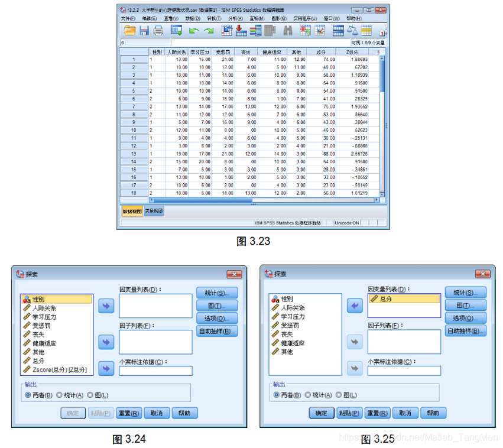Click the Weight cases scales icon

(x=352, y=31)
